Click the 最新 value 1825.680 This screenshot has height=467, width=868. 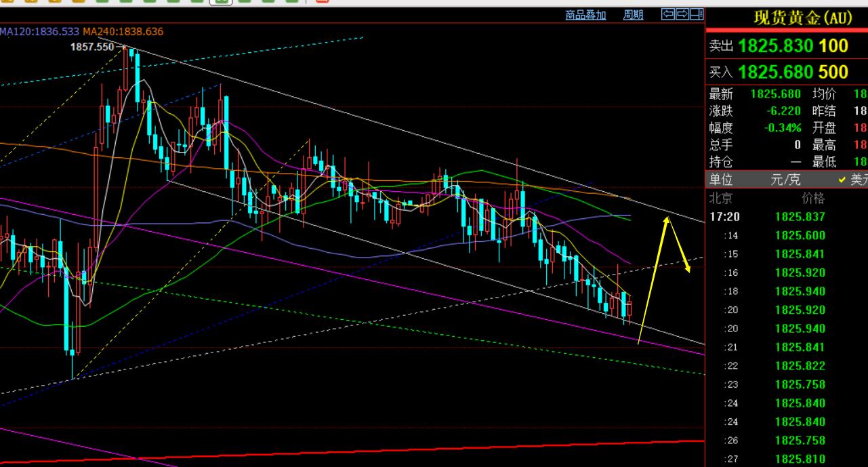point(776,94)
